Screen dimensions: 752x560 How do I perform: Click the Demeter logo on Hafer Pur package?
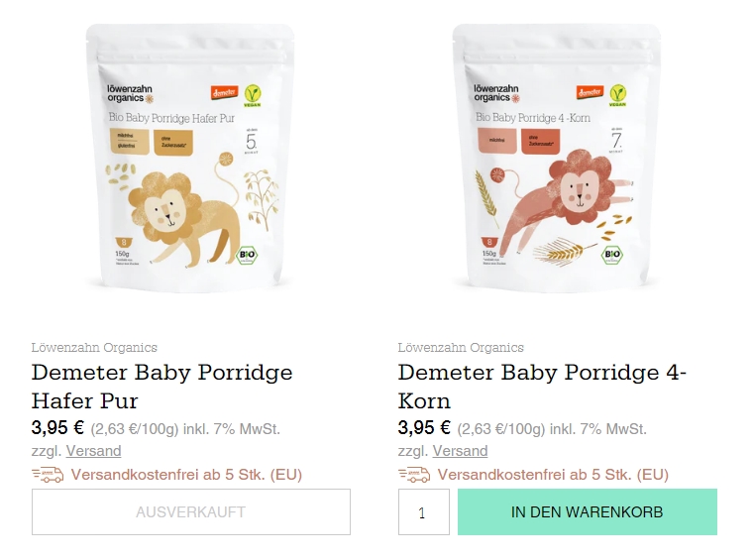tap(224, 92)
